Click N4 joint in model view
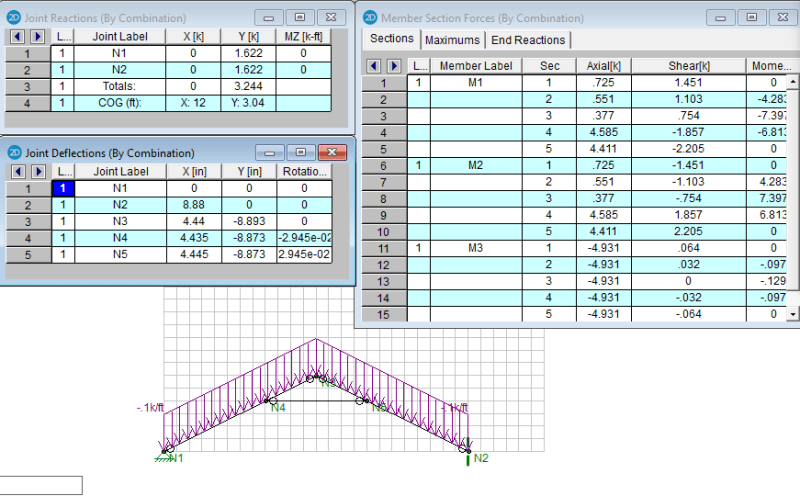 (266, 401)
